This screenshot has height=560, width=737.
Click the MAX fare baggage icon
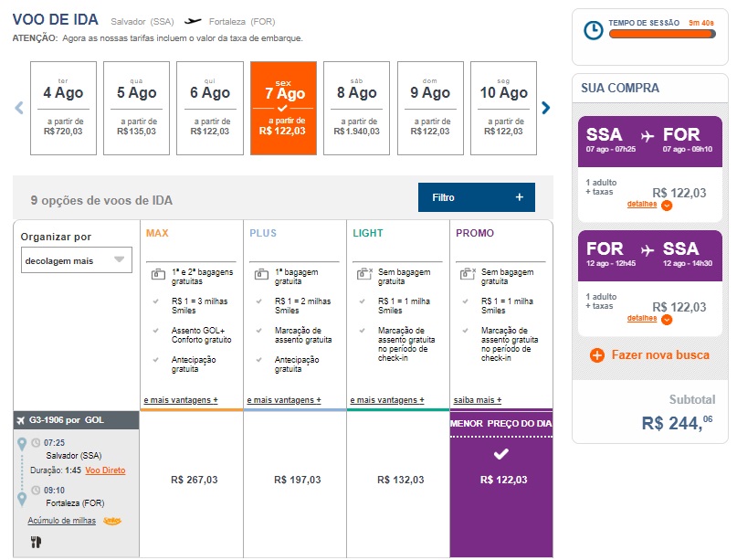(158, 272)
